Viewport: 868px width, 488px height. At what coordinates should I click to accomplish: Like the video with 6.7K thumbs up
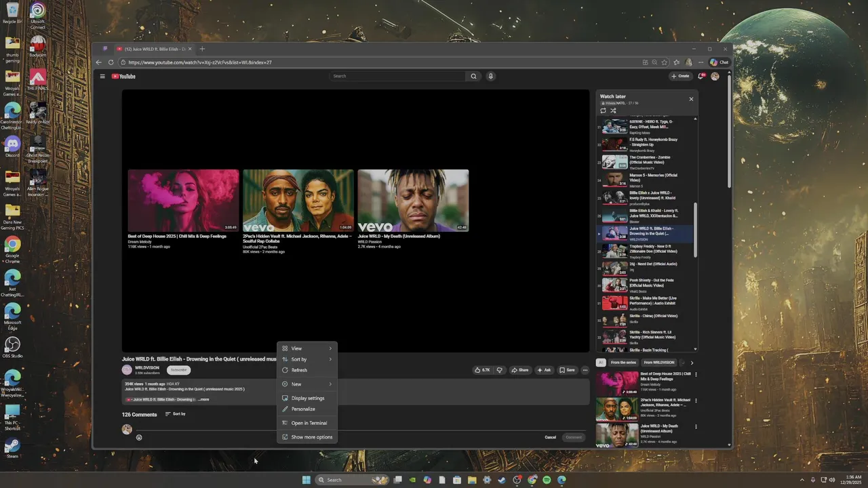tap(482, 370)
